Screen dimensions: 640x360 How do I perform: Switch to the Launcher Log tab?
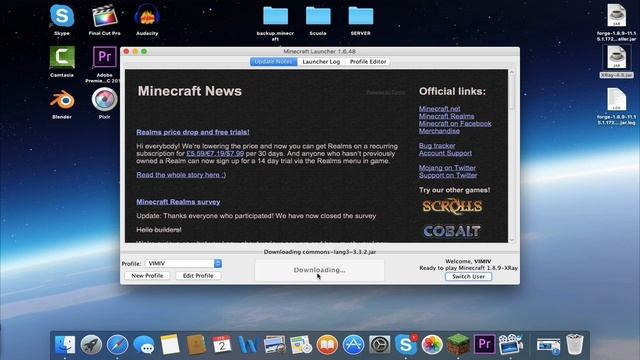(x=321, y=62)
